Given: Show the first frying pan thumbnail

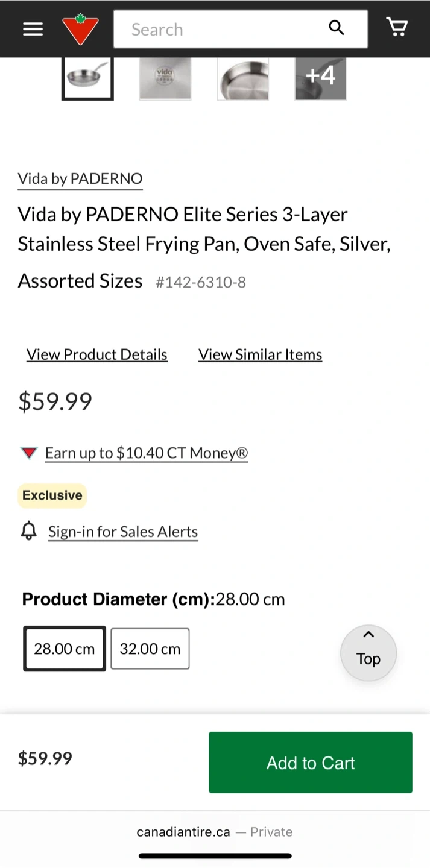Looking at the screenshot, I should 87,78.
